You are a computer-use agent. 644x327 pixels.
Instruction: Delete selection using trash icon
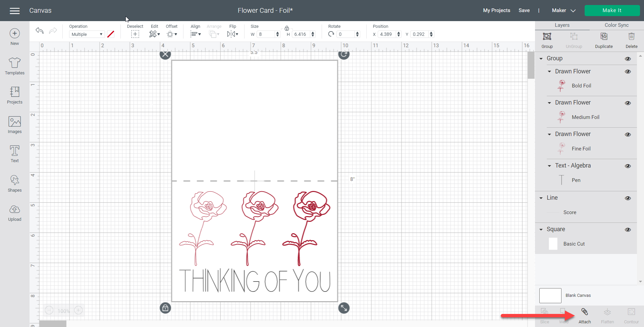[631, 40]
